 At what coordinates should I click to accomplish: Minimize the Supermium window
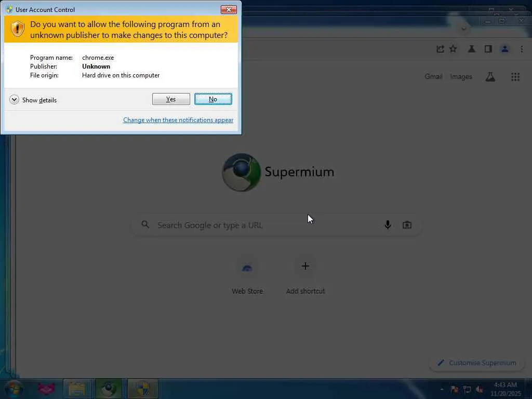click(x=488, y=21)
